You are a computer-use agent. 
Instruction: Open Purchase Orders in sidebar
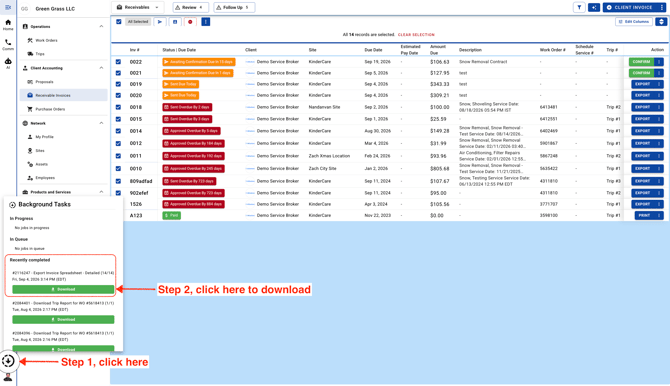coord(50,109)
